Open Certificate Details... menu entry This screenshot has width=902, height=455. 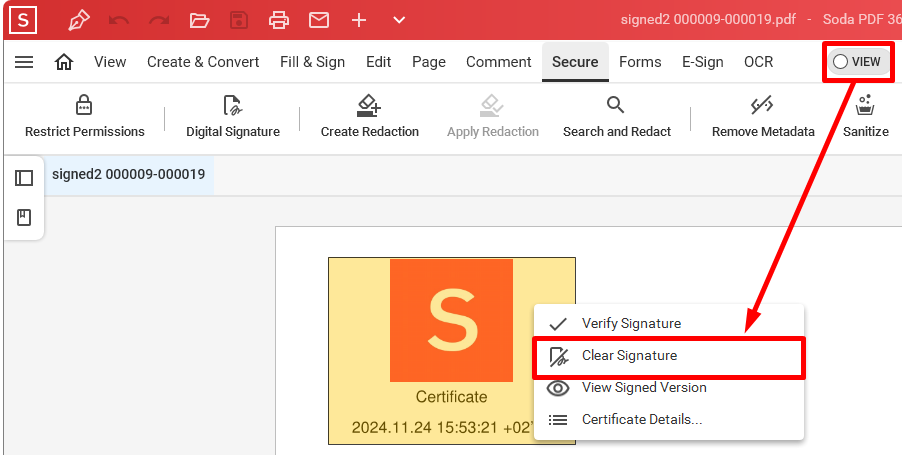pos(668,420)
